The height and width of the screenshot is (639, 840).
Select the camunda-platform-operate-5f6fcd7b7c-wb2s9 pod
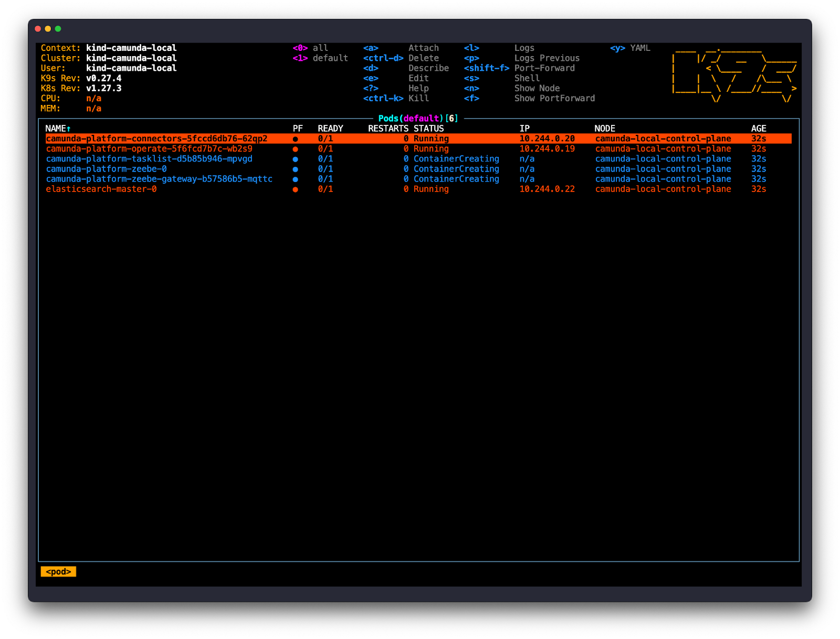point(149,148)
